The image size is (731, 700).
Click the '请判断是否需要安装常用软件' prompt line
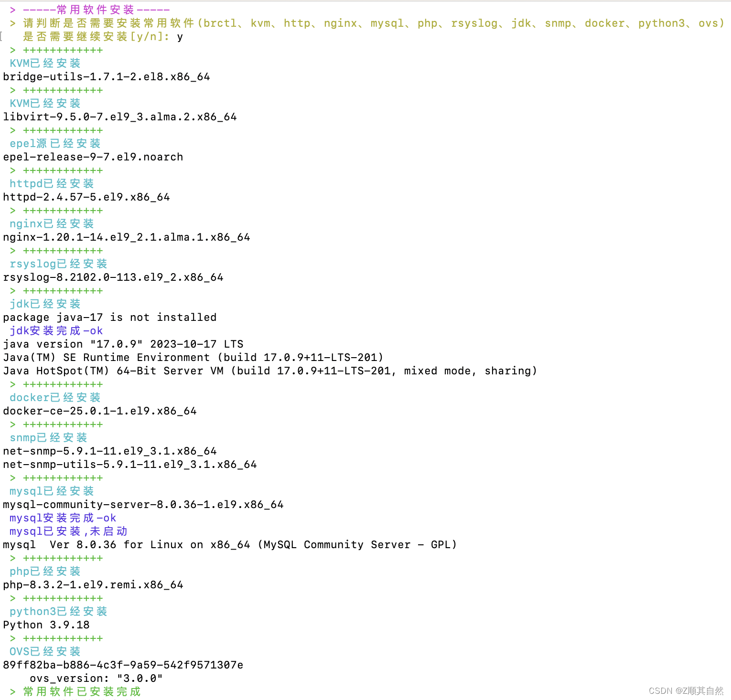[367, 23]
